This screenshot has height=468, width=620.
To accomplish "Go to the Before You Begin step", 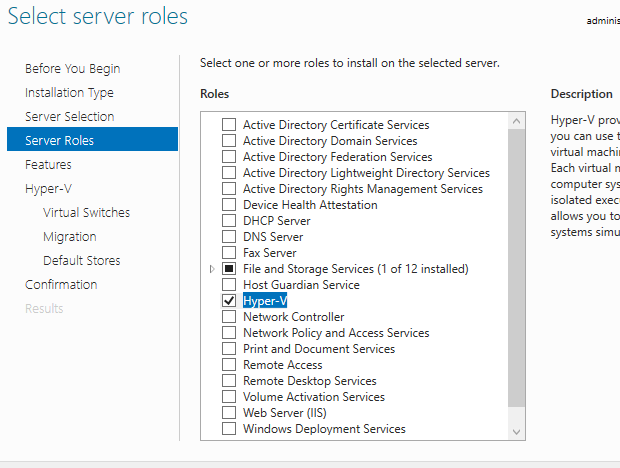I will [73, 69].
